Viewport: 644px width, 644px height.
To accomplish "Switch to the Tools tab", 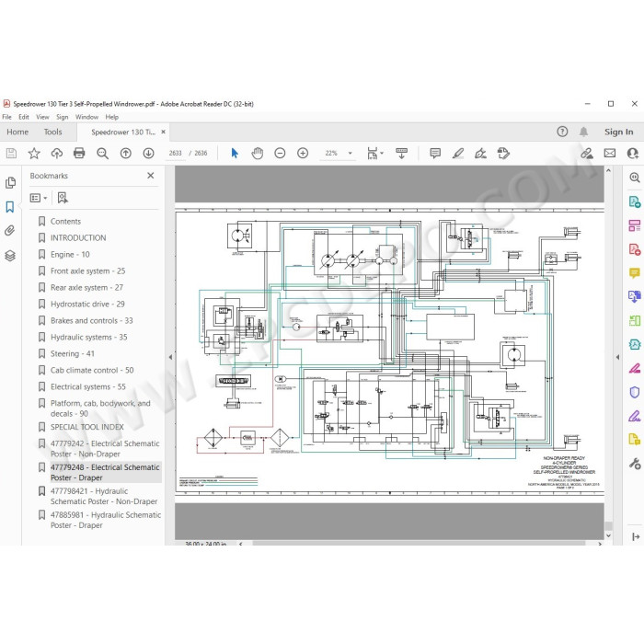I will pos(53,132).
